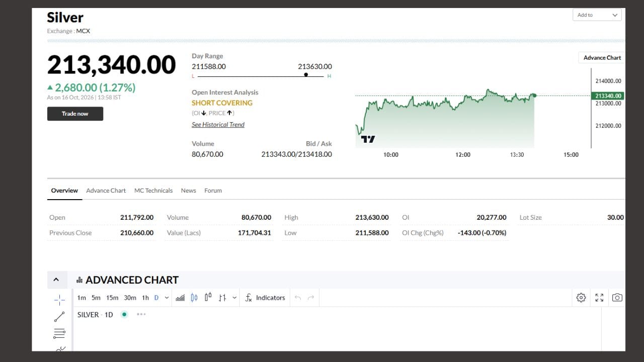This screenshot has width=644, height=362.
Task: Go to the News tab
Action: [189, 191]
